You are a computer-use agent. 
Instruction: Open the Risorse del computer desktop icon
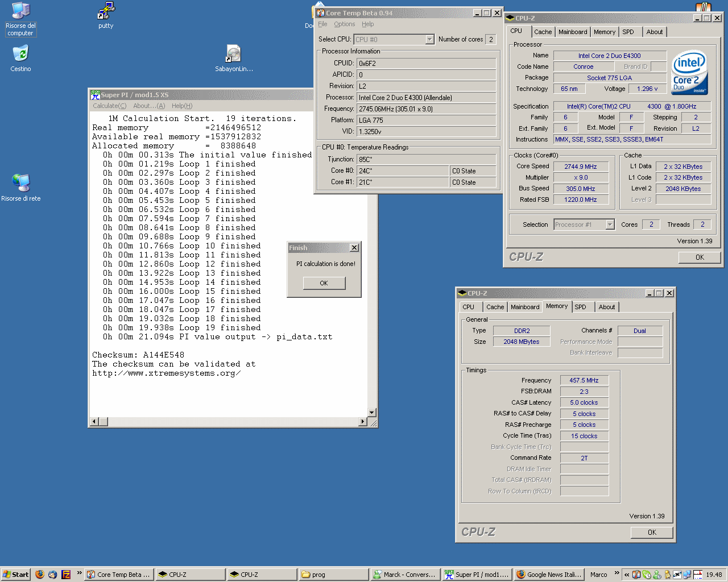(20, 19)
